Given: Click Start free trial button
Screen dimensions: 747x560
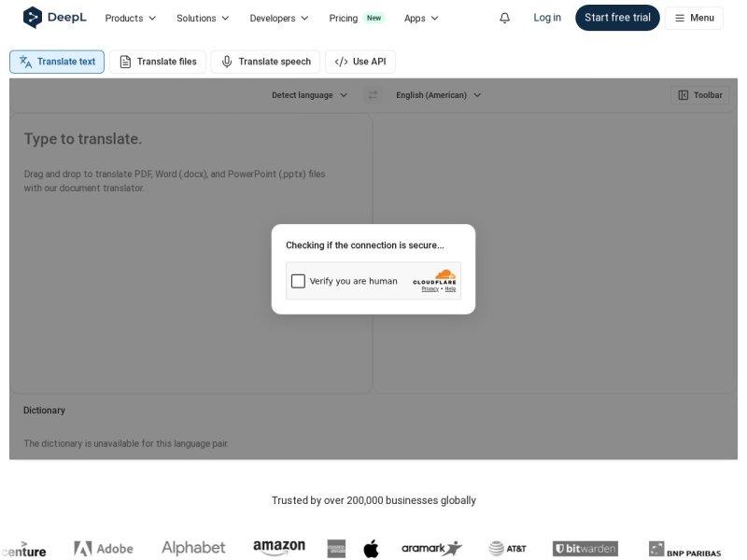Looking at the screenshot, I should pos(617,18).
